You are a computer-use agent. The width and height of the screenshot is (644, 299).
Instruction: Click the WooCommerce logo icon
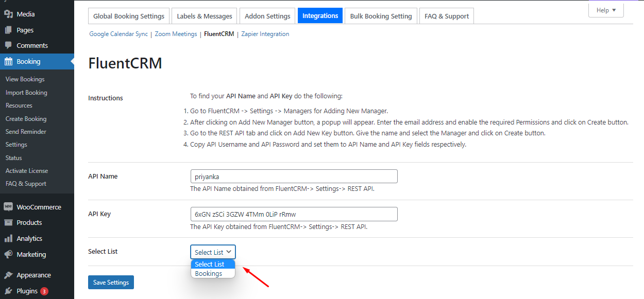(x=8, y=207)
